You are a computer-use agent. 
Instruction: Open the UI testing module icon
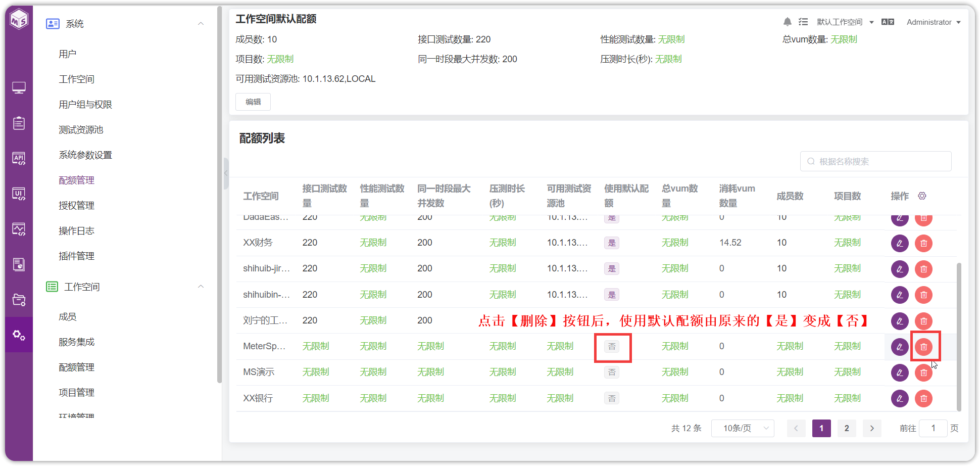(19, 194)
